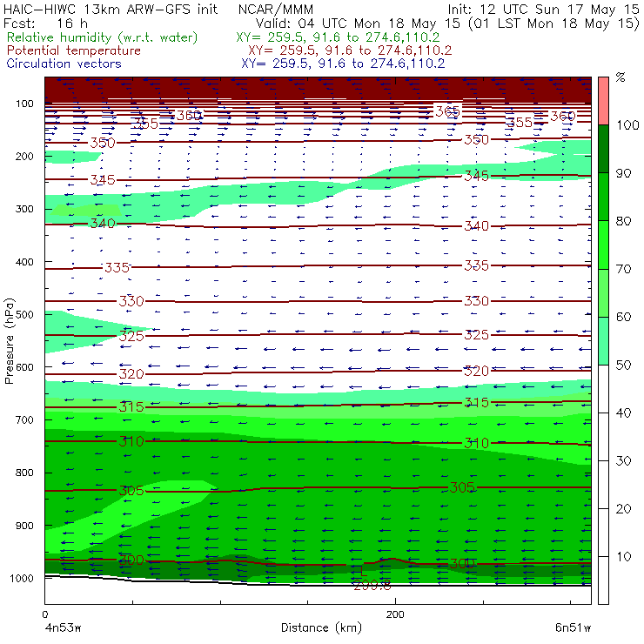Click the '300' pressure axis label
The width and height of the screenshot is (644, 644).
point(24,209)
